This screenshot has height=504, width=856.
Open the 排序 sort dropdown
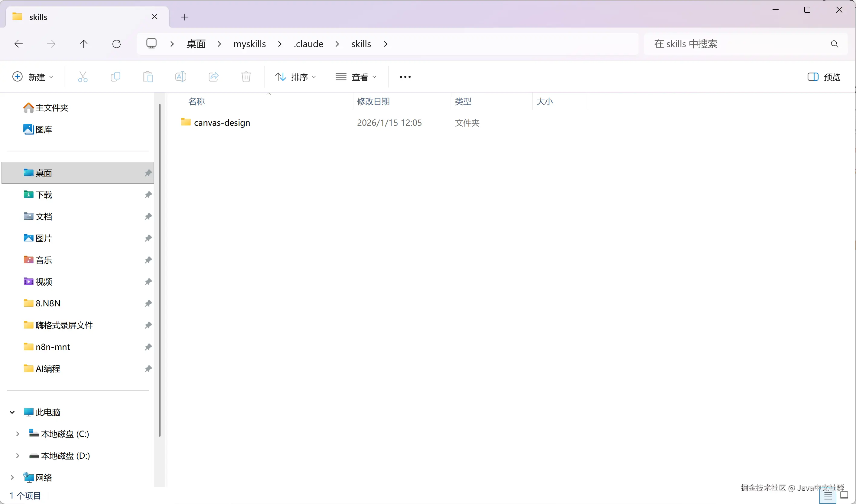(x=295, y=77)
